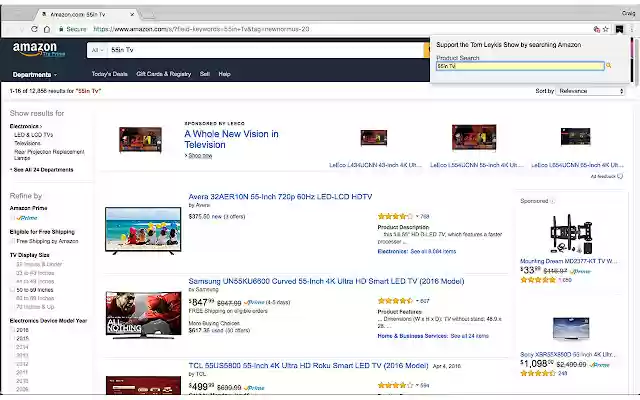640x400 pixels.
Task: Filter by Televisions department
Action: coord(27,143)
